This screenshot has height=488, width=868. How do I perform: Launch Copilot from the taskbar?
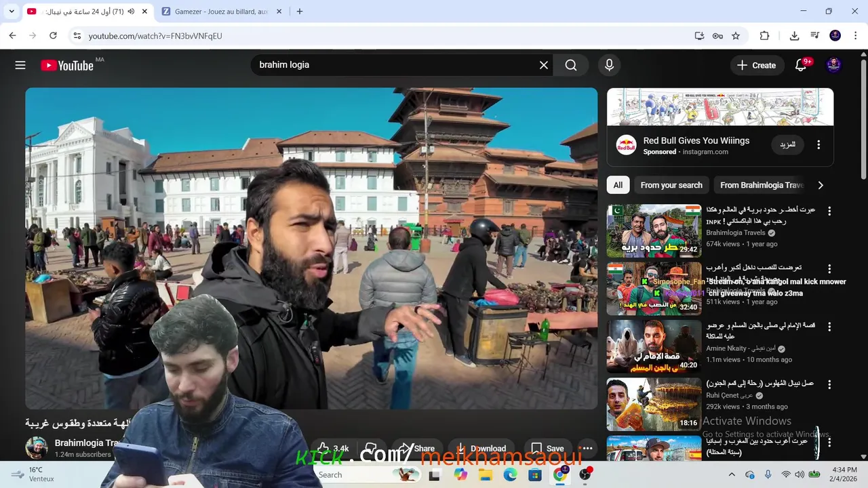coord(460,475)
